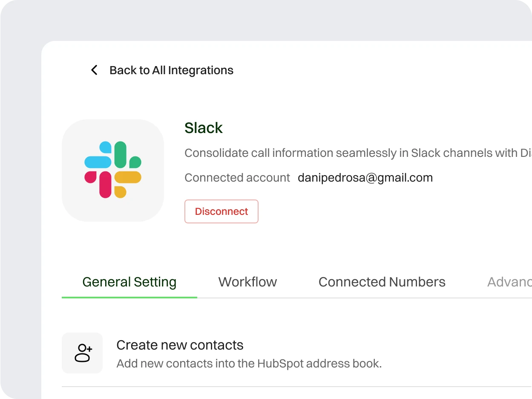
Task: Click the pink-red segment of Slack logo
Action: [x=105, y=184]
